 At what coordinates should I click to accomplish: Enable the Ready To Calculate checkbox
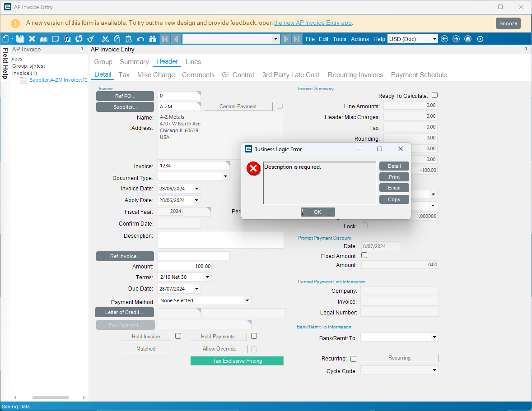pos(434,95)
